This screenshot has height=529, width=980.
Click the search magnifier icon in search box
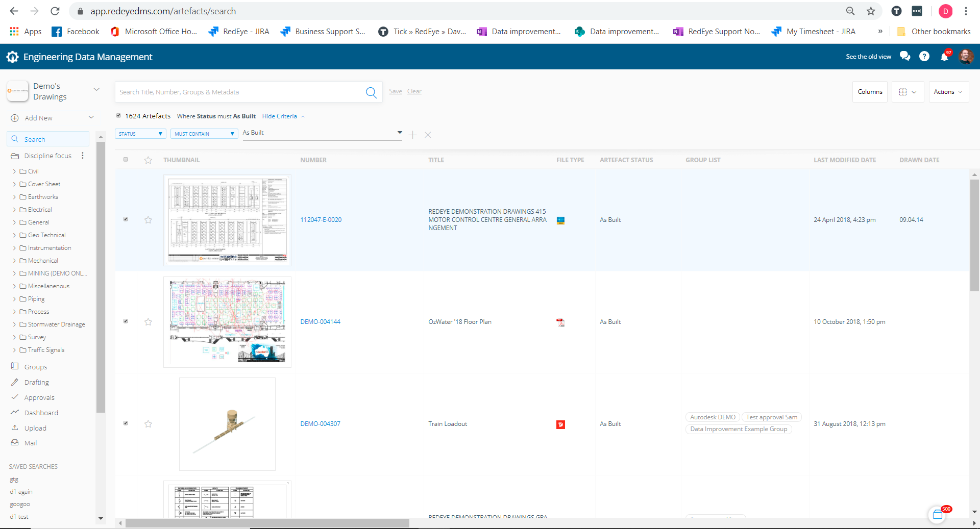(x=371, y=92)
